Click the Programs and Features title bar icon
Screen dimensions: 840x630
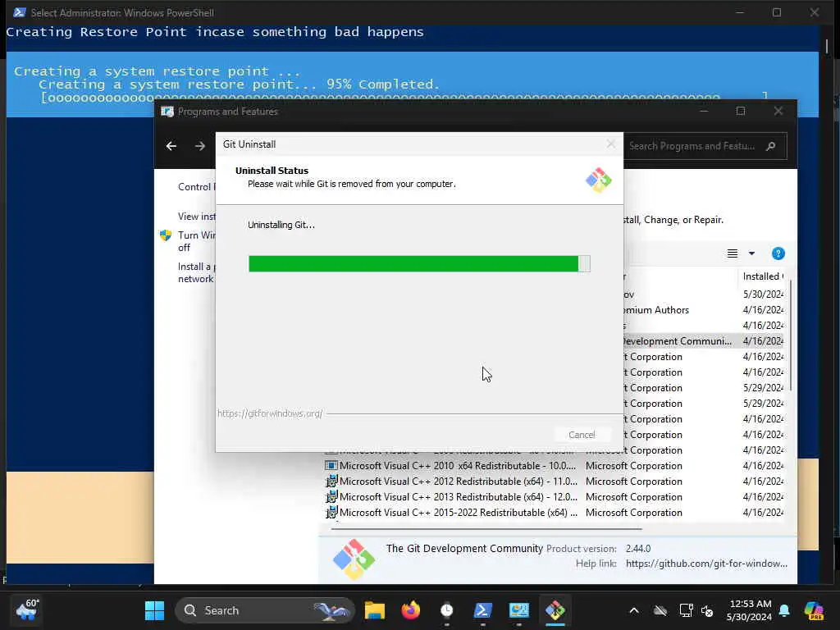pyautogui.click(x=167, y=112)
